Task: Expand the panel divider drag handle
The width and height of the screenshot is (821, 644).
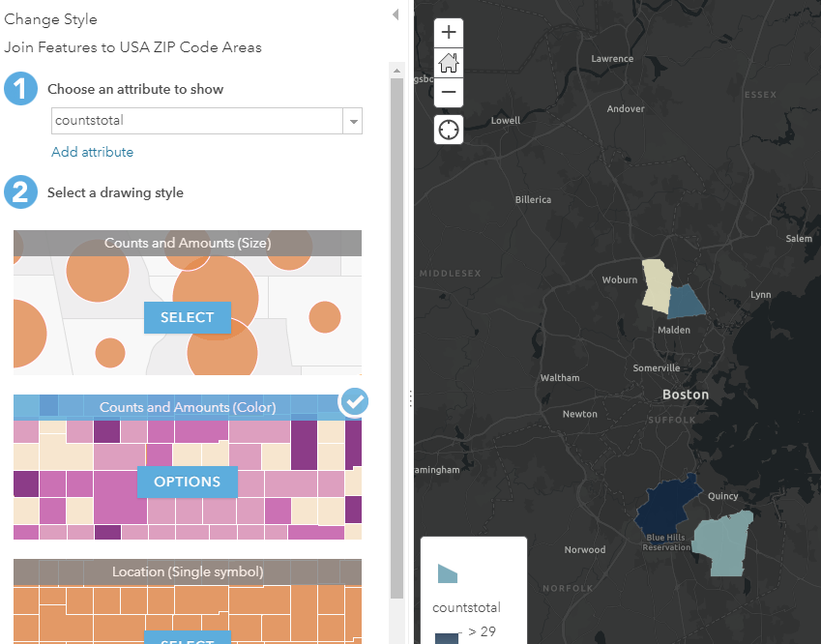Action: pyautogui.click(x=410, y=397)
